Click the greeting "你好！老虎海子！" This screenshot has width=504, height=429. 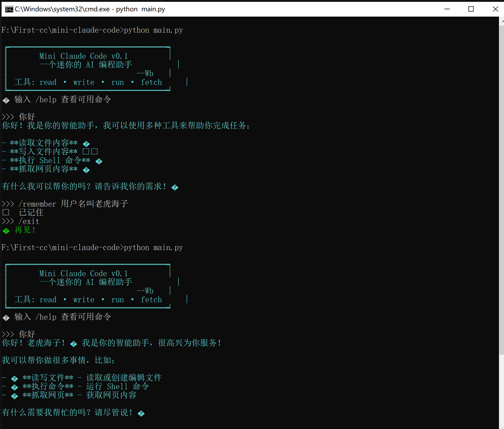tap(33, 343)
